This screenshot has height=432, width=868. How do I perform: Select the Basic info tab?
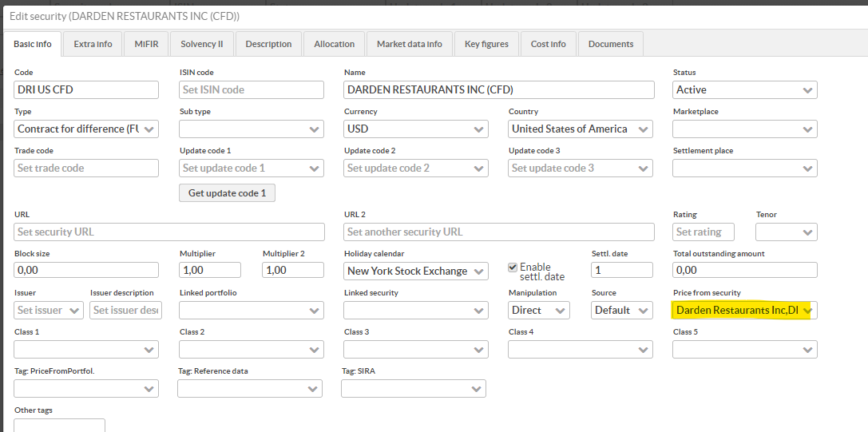33,44
